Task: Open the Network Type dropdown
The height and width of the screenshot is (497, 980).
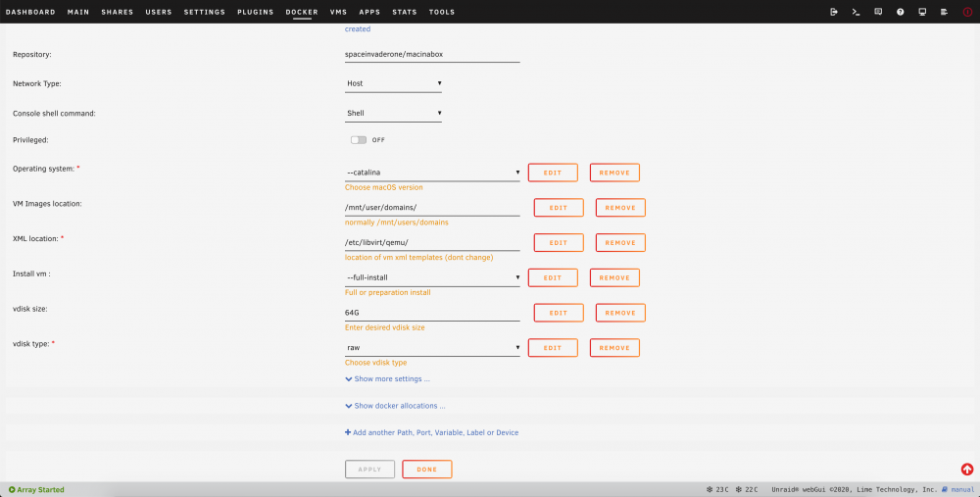Action: [393, 83]
